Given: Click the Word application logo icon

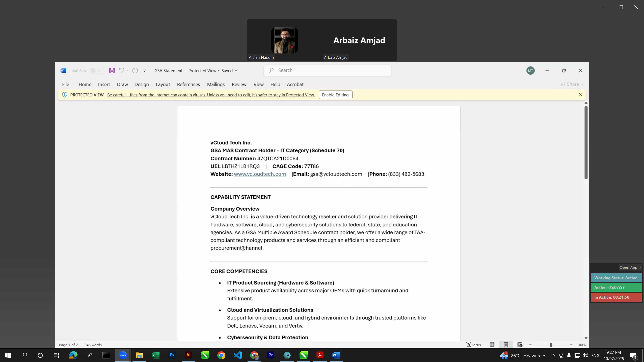Looking at the screenshot, I should 63,71.
